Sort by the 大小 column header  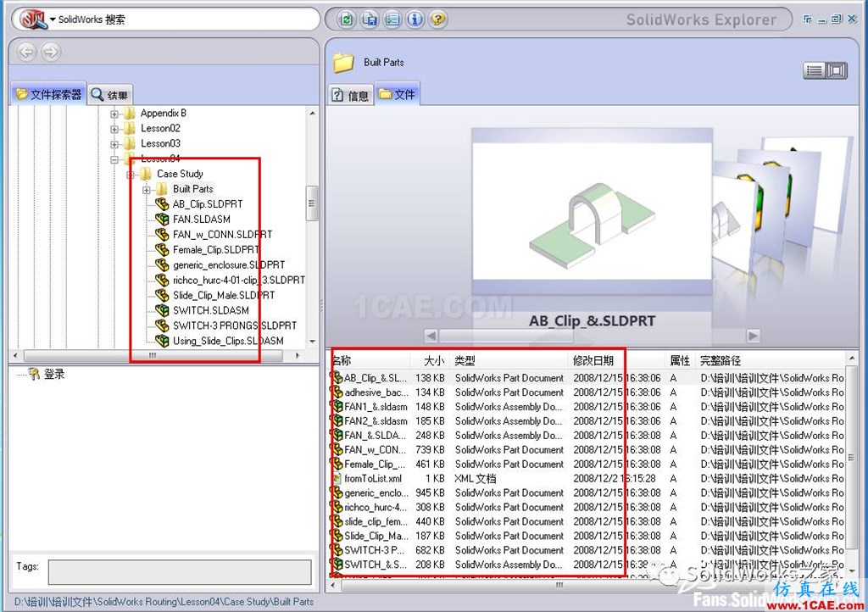point(430,361)
